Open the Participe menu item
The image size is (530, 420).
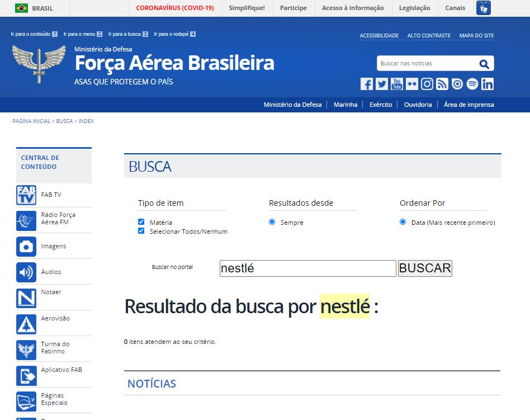pyautogui.click(x=294, y=8)
